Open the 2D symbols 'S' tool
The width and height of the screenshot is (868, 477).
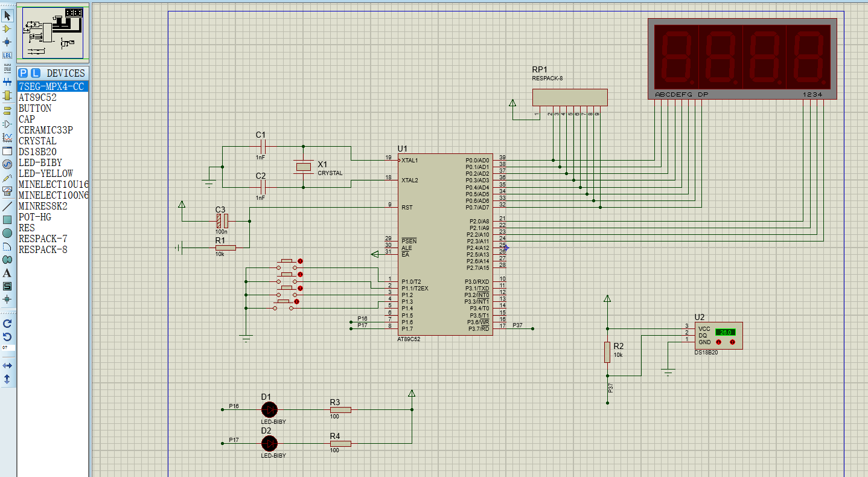pyautogui.click(x=7, y=286)
